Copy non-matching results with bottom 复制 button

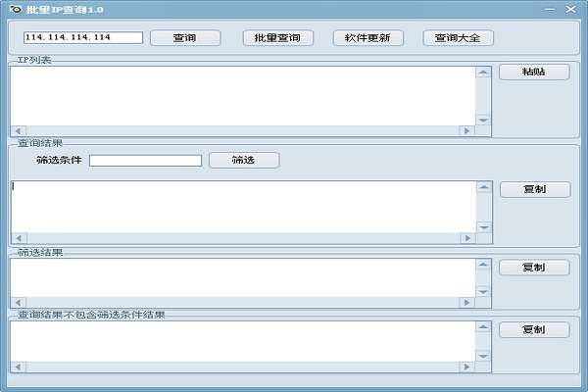point(534,329)
